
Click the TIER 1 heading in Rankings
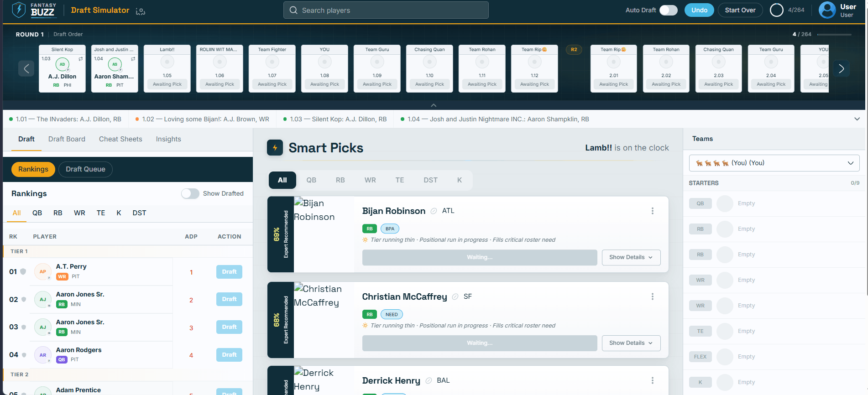[x=19, y=251]
